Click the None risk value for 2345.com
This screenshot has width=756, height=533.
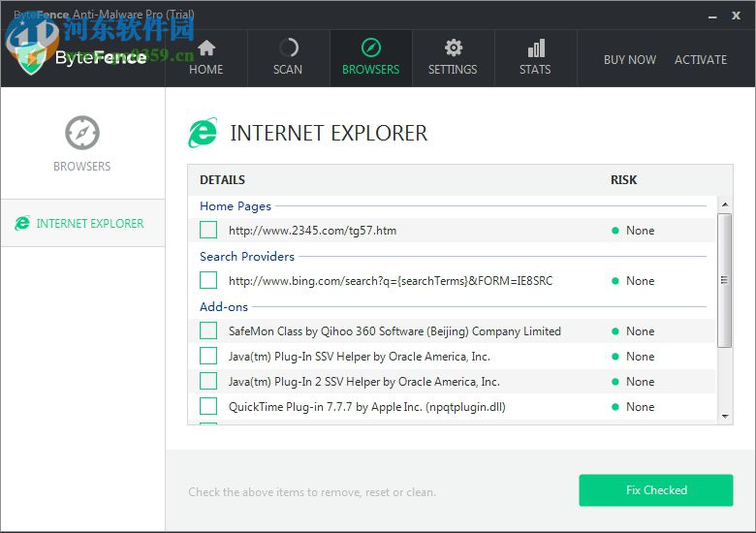(640, 231)
